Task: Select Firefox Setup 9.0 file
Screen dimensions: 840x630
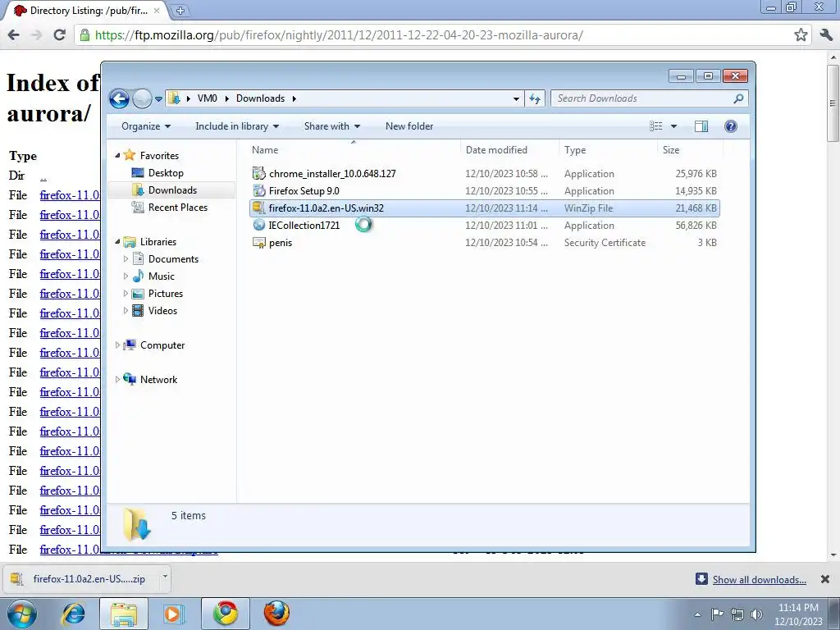Action: pos(484,190)
